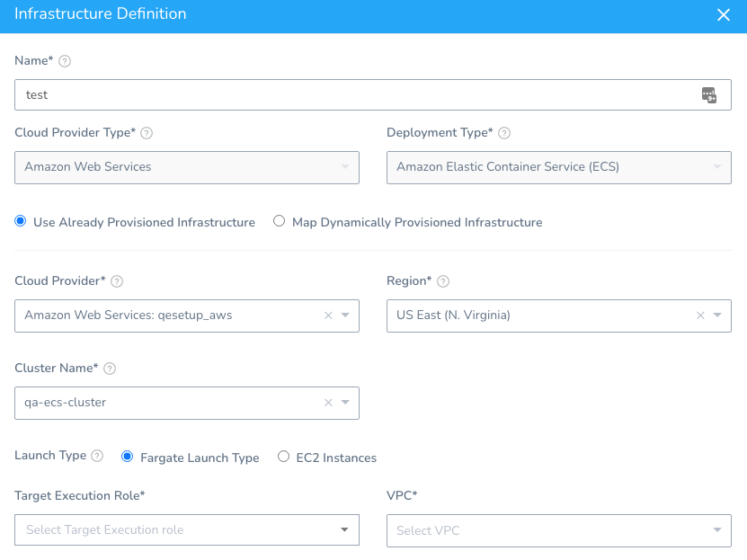Remove the qa-ecs-cluster selection

pyautogui.click(x=328, y=403)
